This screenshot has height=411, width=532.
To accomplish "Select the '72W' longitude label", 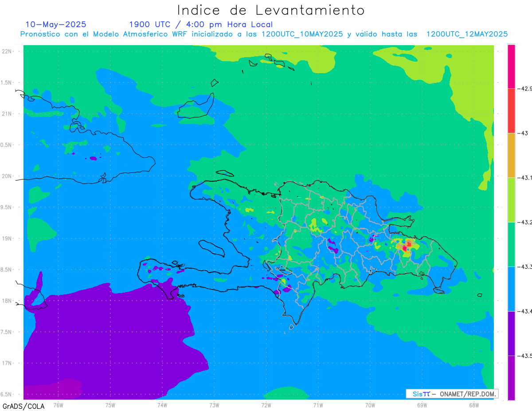I will pyautogui.click(x=266, y=405).
